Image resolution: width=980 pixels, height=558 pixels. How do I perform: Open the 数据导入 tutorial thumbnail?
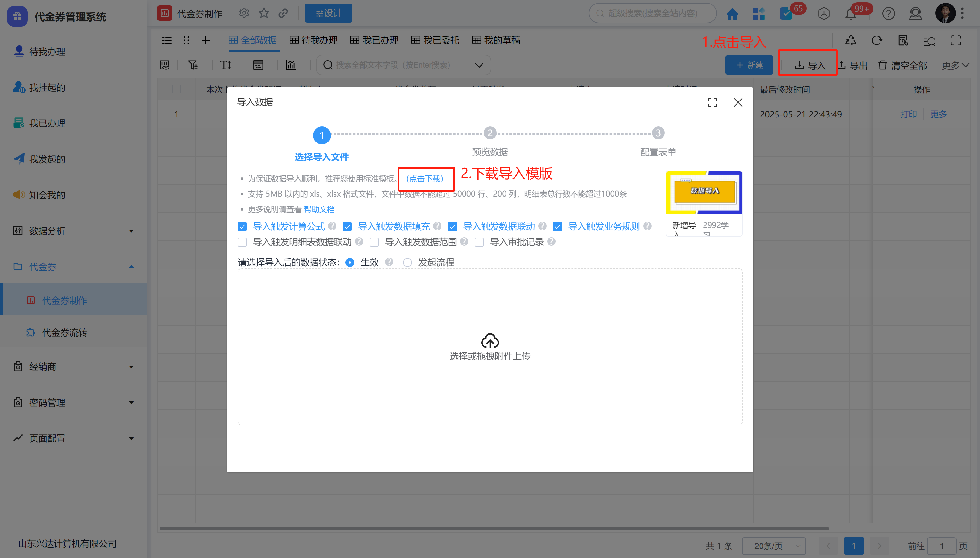(x=704, y=192)
